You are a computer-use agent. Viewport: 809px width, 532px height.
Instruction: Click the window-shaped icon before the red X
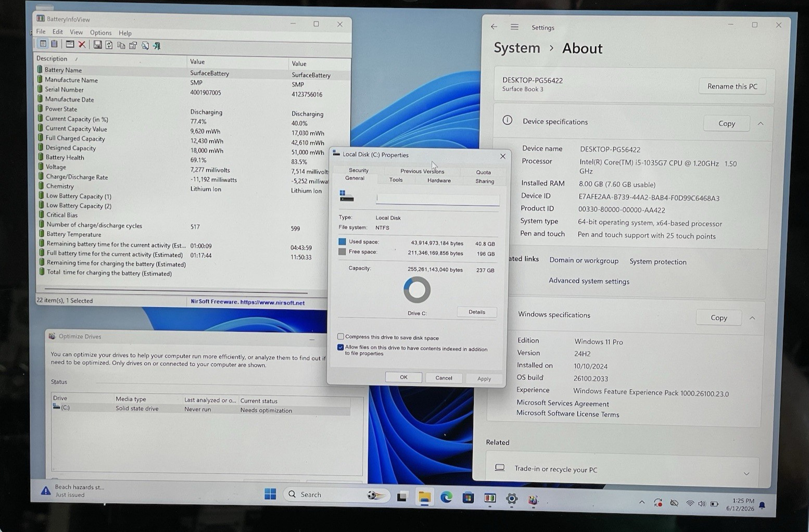(70, 44)
